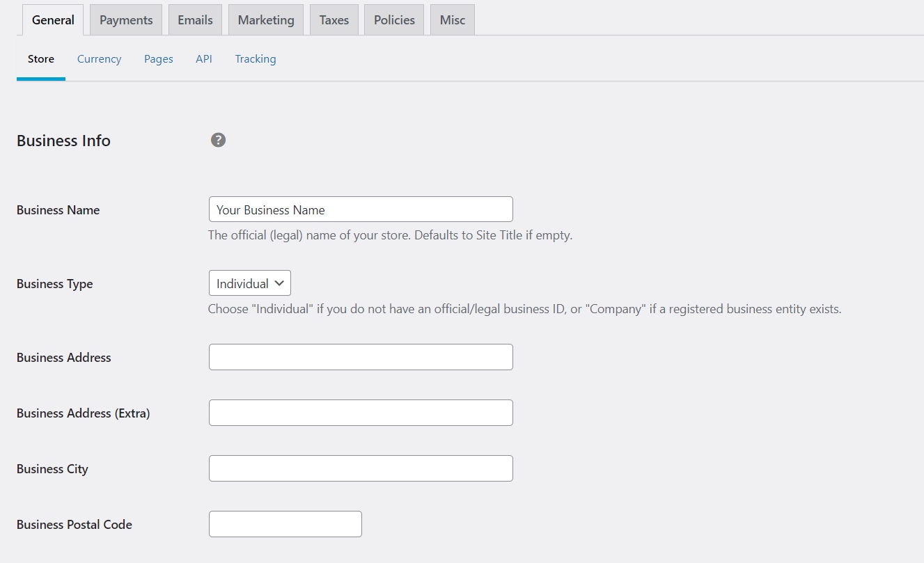Open the Business Info help icon
Screen dimensions: 924x563
coord(218,141)
